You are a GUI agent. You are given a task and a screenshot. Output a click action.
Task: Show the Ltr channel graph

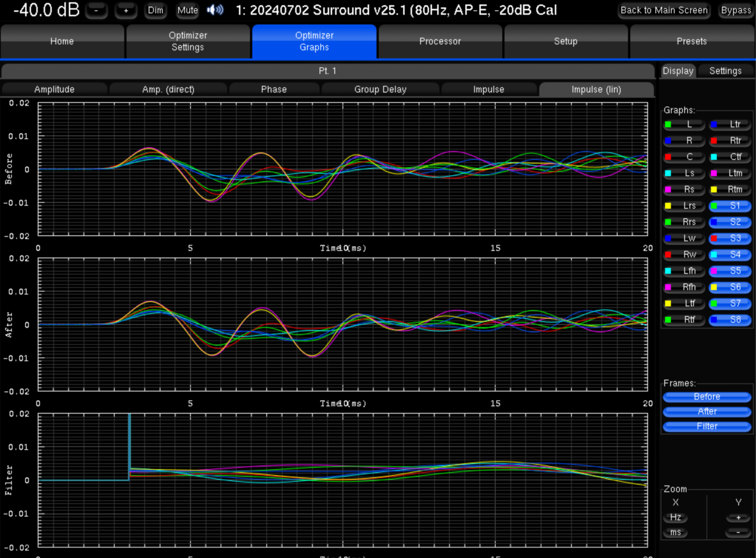click(730, 125)
